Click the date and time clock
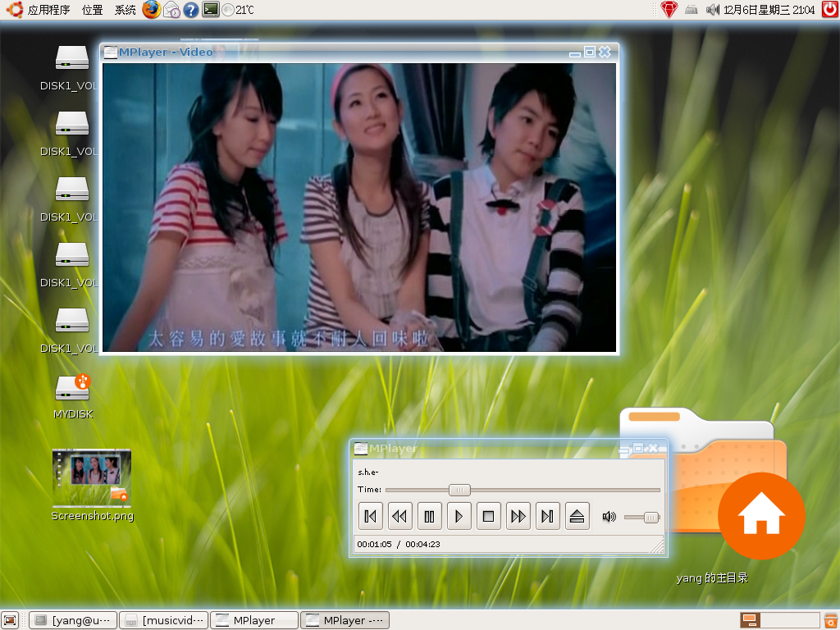 tap(769, 10)
